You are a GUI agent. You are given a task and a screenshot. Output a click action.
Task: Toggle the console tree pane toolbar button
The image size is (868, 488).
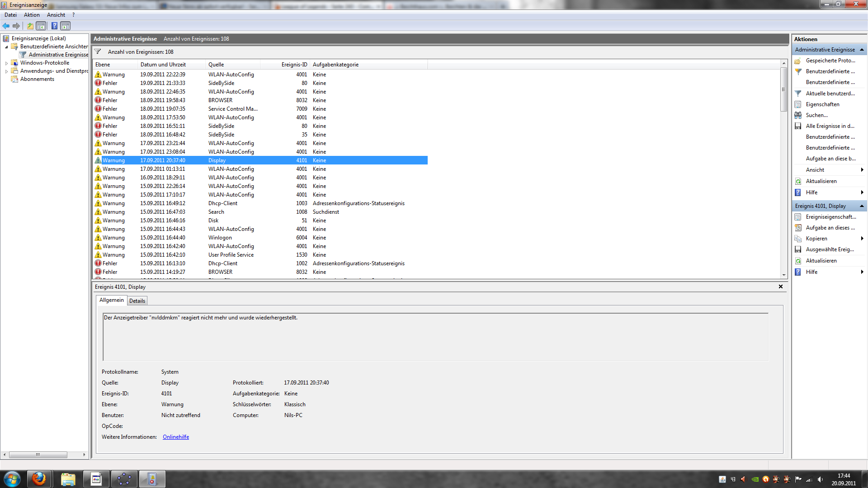[41, 26]
